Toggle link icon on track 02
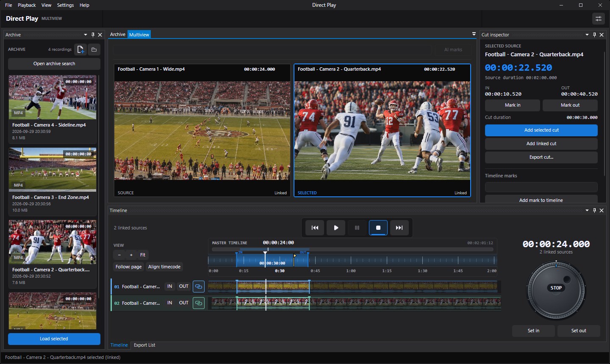The image size is (610, 364). coord(199,303)
